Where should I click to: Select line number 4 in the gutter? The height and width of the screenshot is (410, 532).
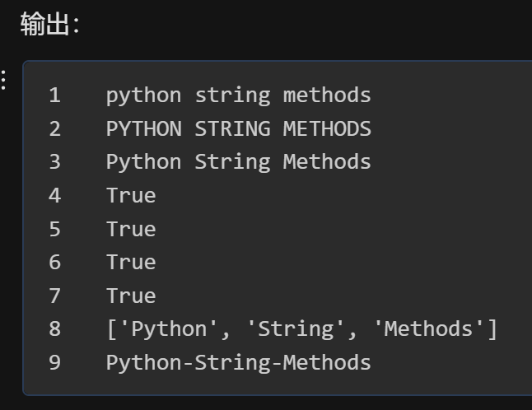(x=54, y=196)
